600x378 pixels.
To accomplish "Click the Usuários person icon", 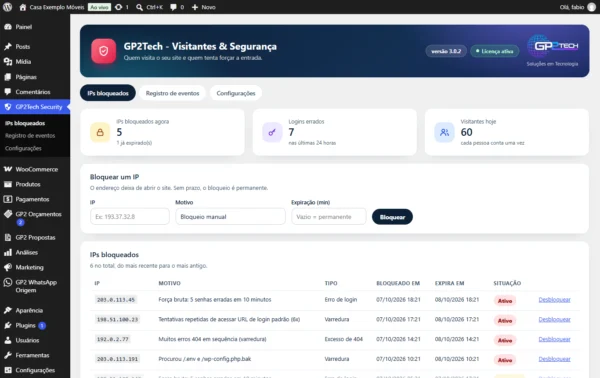I will point(8,340).
